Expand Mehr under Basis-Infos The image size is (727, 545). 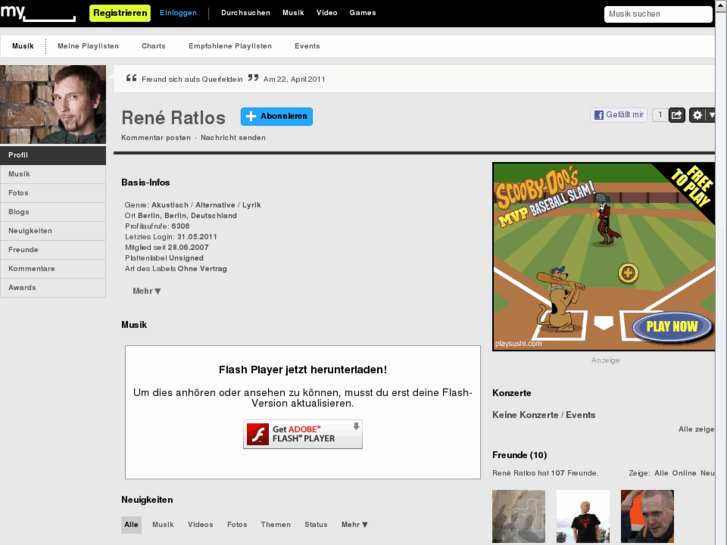(147, 291)
